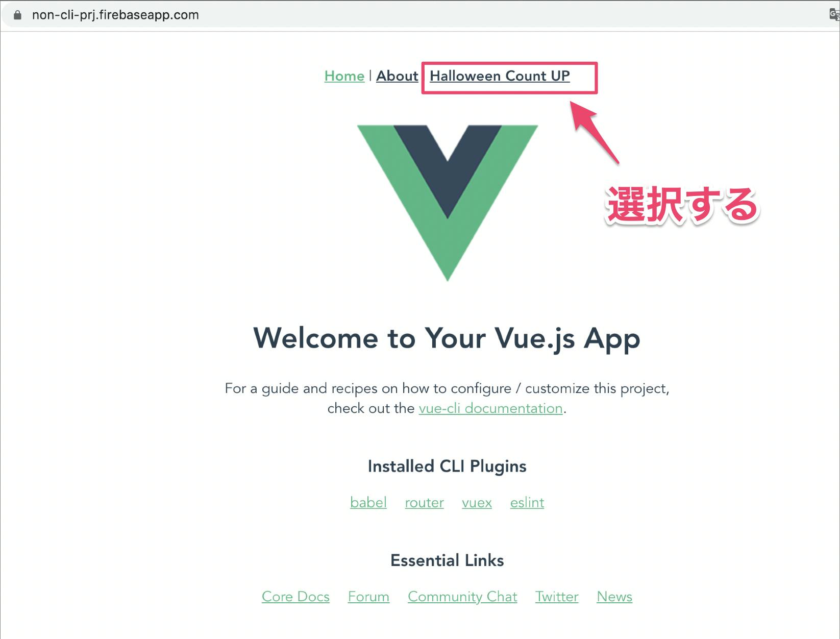The width and height of the screenshot is (840, 639).
Task: Click the Welcome to Your Vue.js App heading
Action: coord(447,338)
